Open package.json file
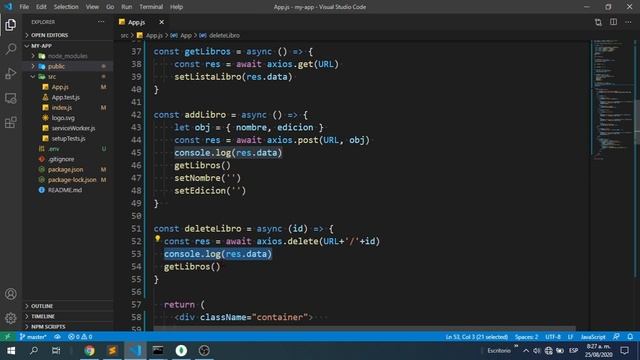Viewport: 640px width, 360px height. tap(68, 169)
